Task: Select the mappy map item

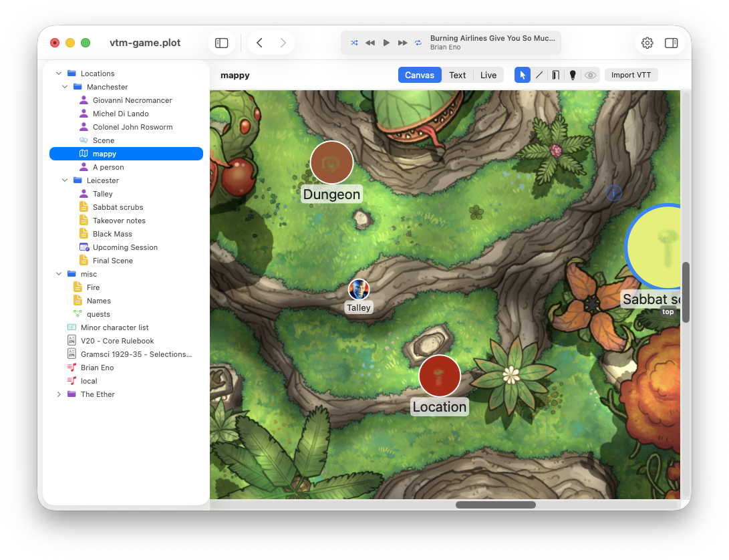Action: pyautogui.click(x=126, y=154)
